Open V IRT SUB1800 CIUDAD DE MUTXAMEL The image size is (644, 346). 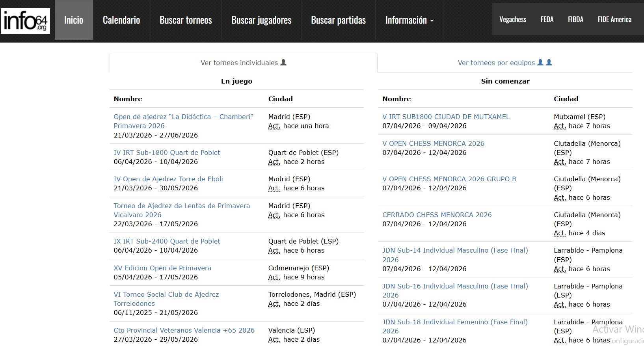[446, 117]
